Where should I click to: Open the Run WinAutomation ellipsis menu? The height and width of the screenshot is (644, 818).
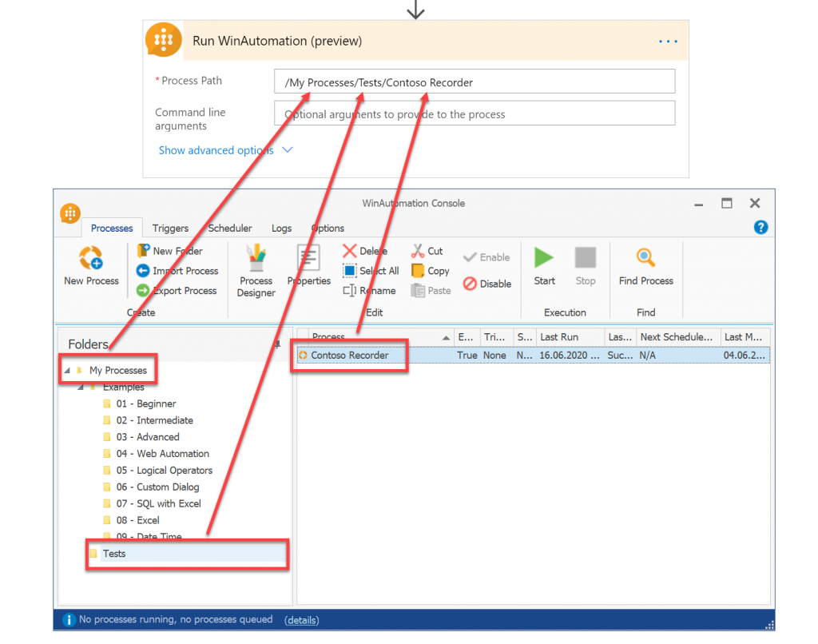(668, 42)
